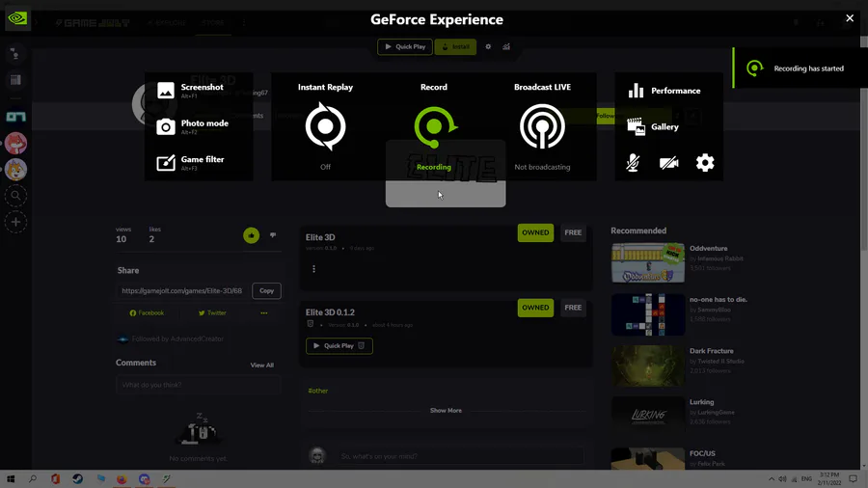
Task: Show hidden system tray icons
Action: coord(772,479)
